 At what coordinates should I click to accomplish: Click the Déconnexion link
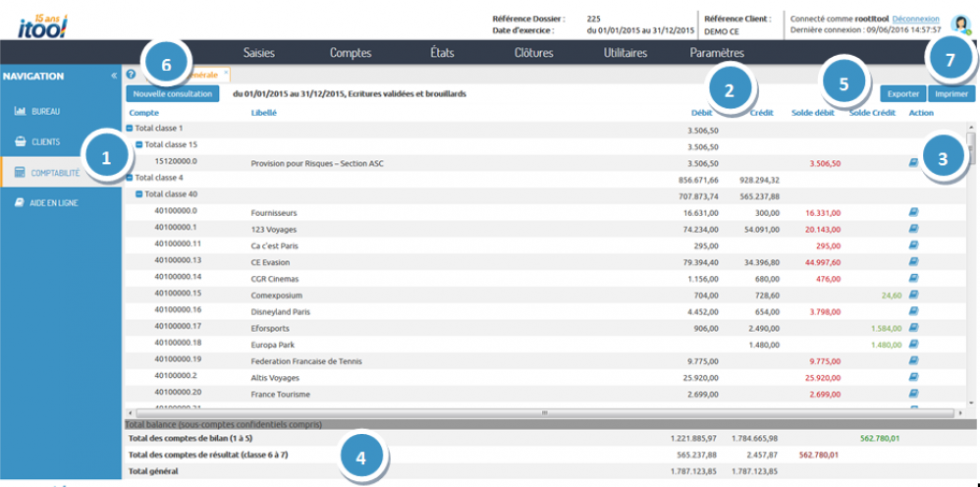point(915,19)
